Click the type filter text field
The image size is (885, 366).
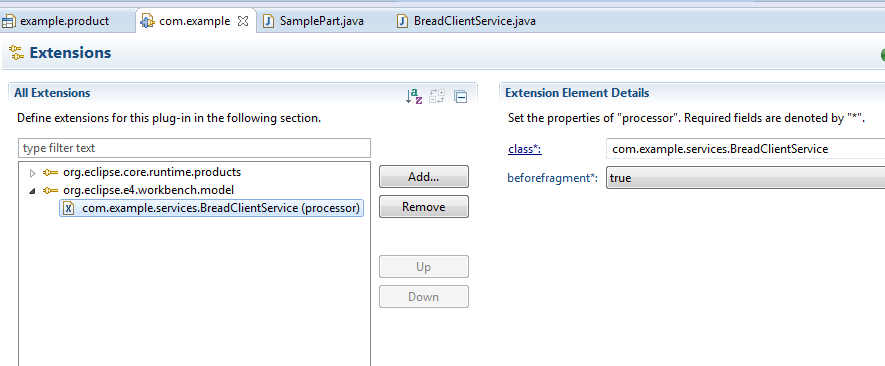[x=195, y=148]
